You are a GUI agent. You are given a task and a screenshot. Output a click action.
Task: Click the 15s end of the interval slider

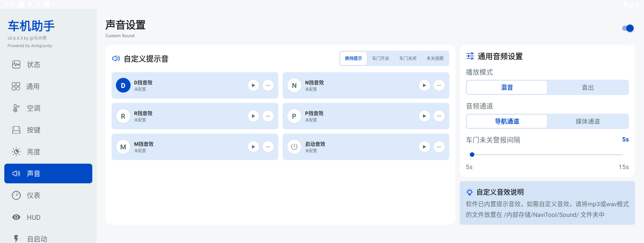623,155
